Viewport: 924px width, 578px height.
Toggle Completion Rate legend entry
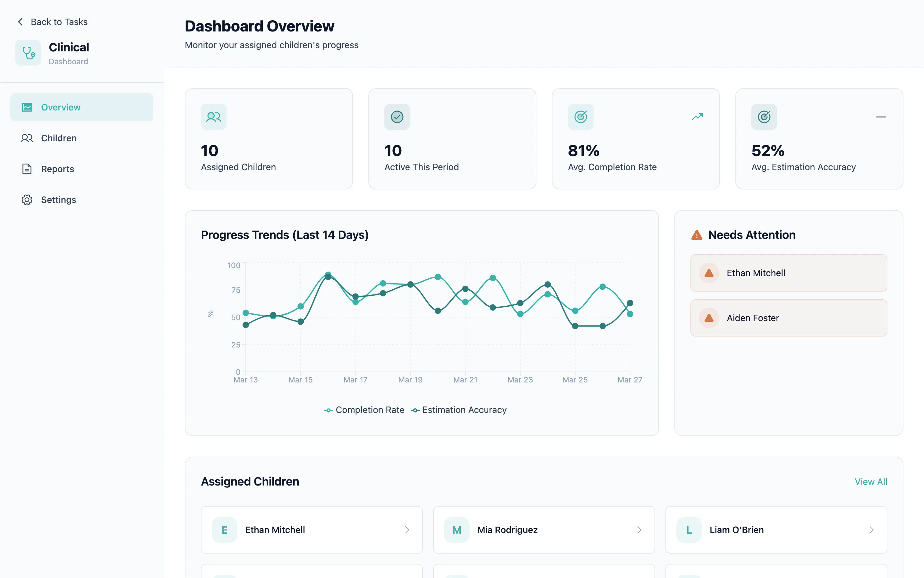pyautogui.click(x=364, y=410)
